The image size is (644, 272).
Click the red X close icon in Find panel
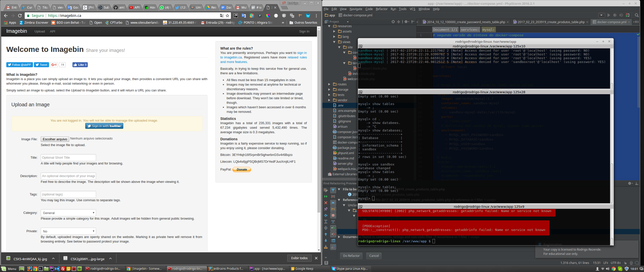point(326,203)
